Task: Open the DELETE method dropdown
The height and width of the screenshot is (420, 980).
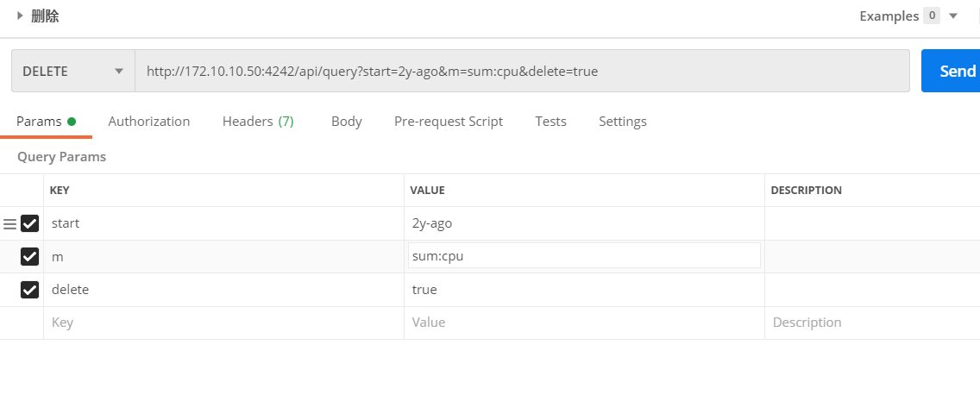Action: 73,72
